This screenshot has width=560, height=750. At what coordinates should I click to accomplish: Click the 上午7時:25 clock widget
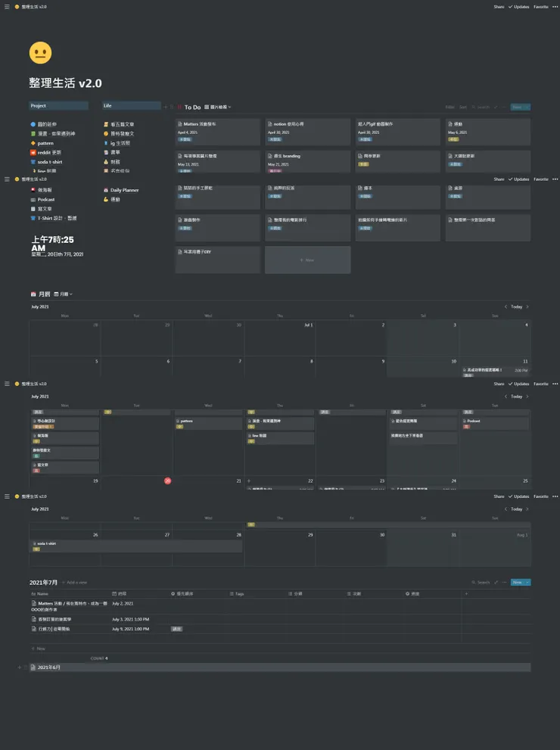[x=57, y=246]
